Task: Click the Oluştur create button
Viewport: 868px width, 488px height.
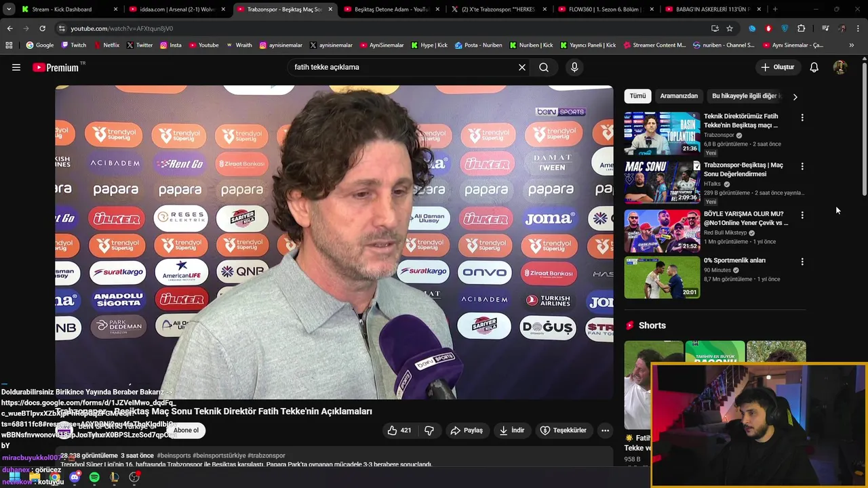Action: (x=777, y=67)
